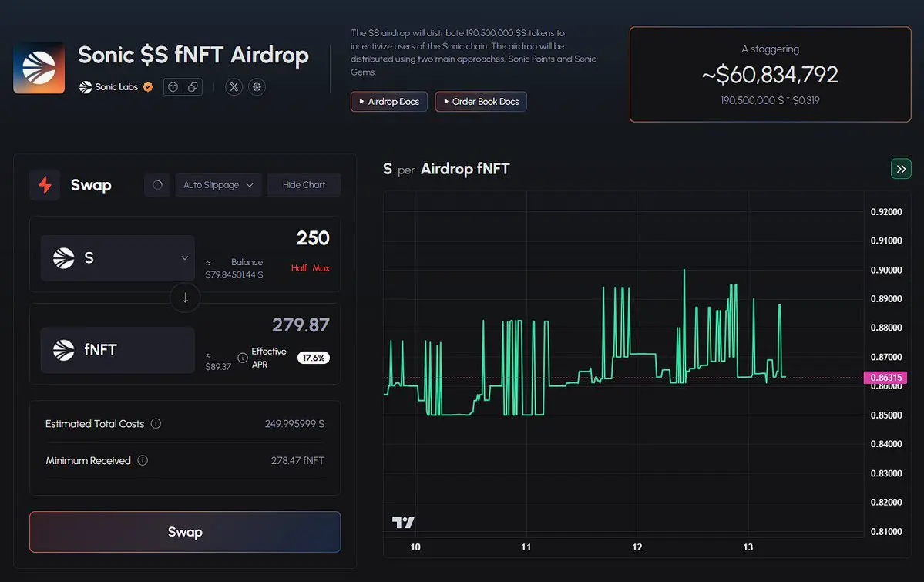Open the Auto Slippage dropdown
The width and height of the screenshot is (924, 582).
click(218, 184)
